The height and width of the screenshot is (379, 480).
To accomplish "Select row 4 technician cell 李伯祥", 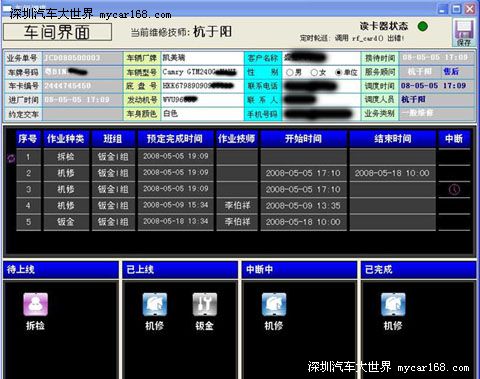I will tap(237, 206).
